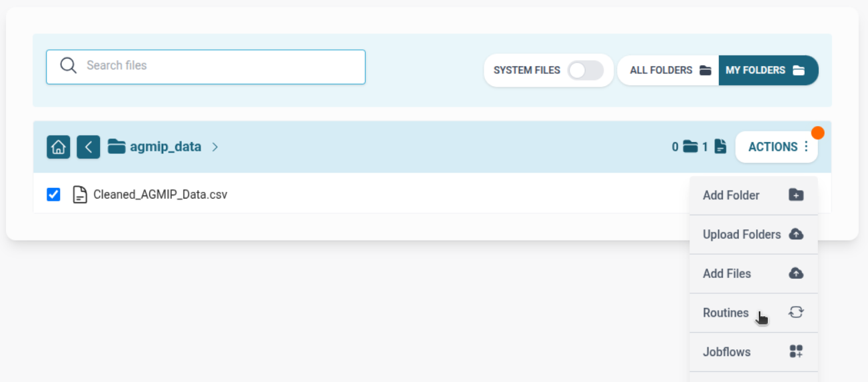Uncheck the Cleaned_AGMIP_Data.csv checkbox

53,195
